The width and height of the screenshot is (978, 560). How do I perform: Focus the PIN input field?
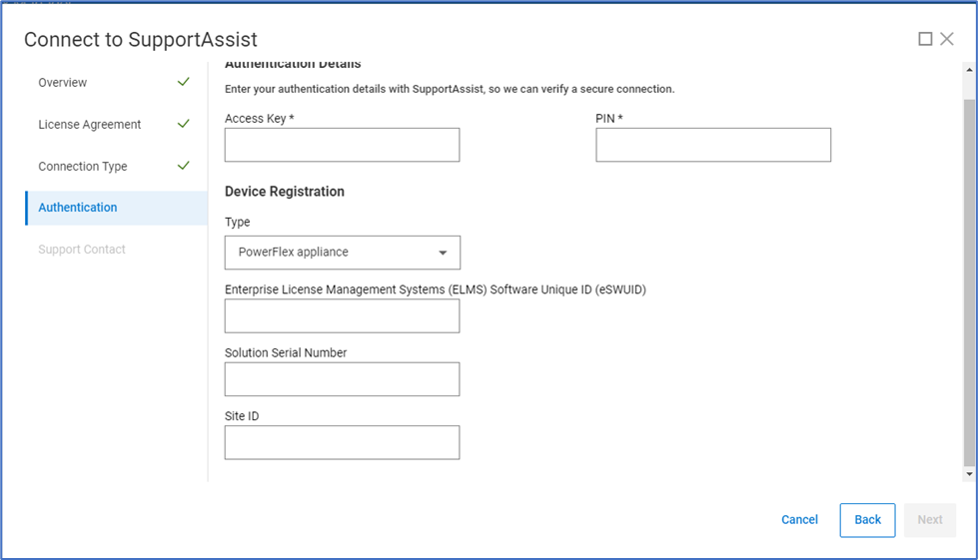click(x=713, y=145)
